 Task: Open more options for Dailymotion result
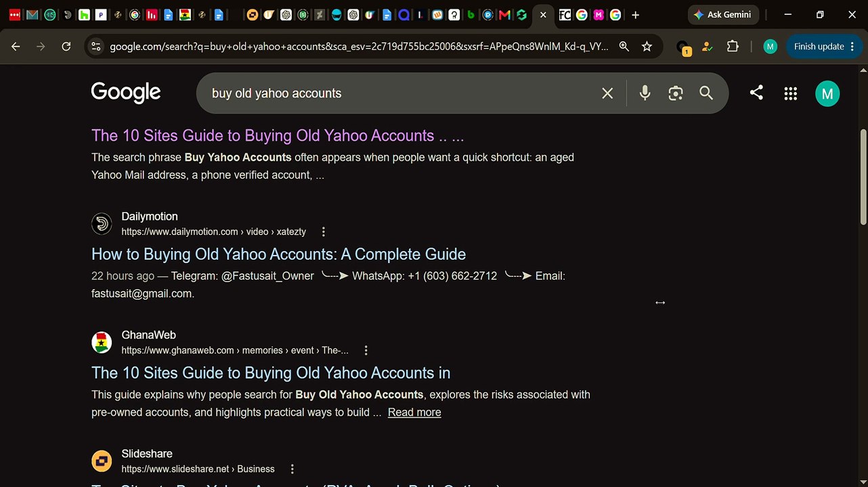tap(323, 232)
